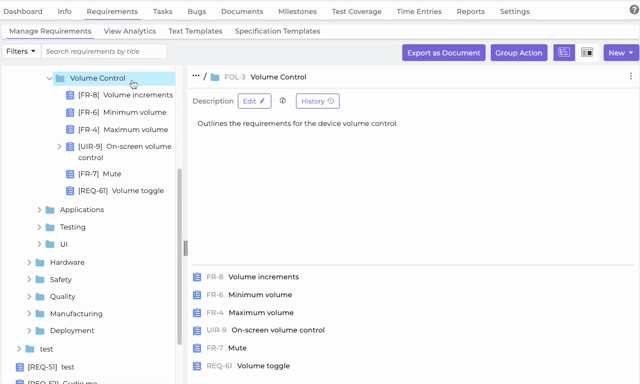
Task: Expand the Safety folder
Action: pos(29,280)
